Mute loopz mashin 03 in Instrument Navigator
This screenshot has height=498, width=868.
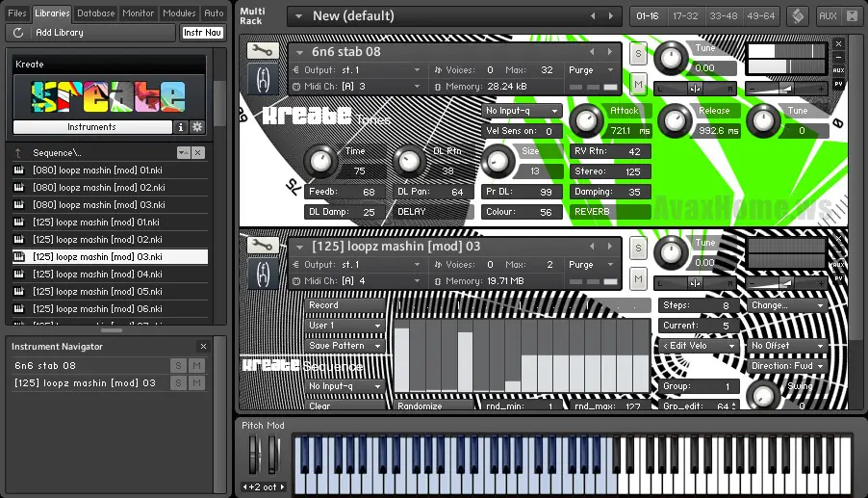pos(196,382)
